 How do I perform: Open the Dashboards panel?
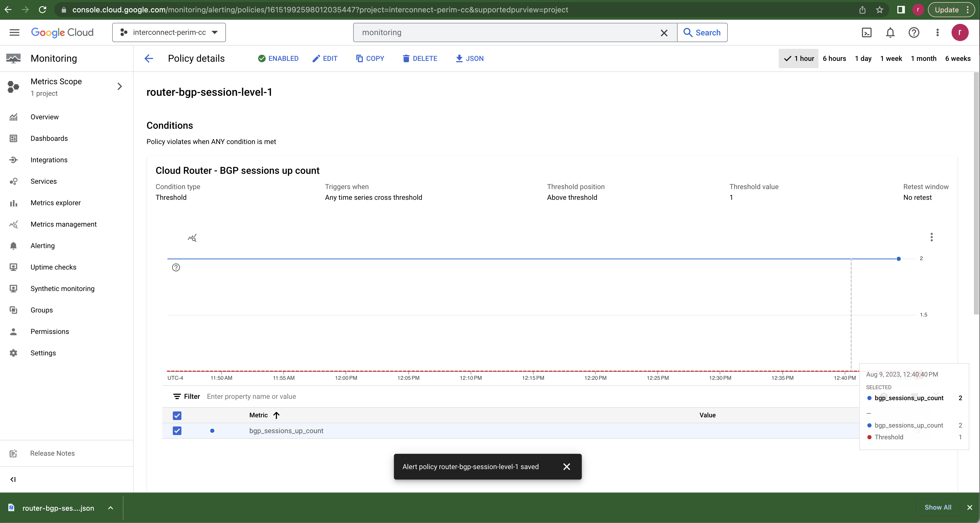point(49,138)
